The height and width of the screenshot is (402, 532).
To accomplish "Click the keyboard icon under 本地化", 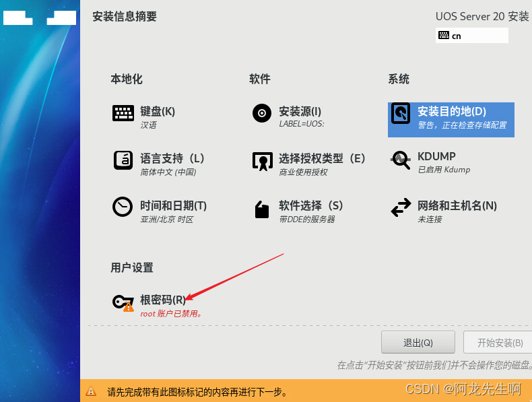I will [123, 113].
